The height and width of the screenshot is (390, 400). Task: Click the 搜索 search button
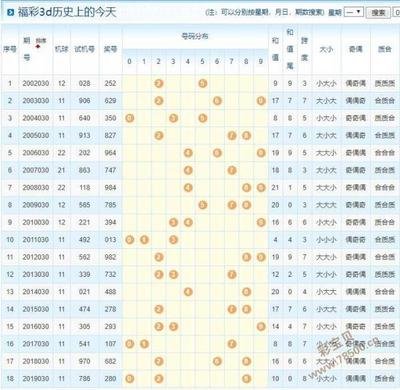pyautogui.click(x=378, y=13)
